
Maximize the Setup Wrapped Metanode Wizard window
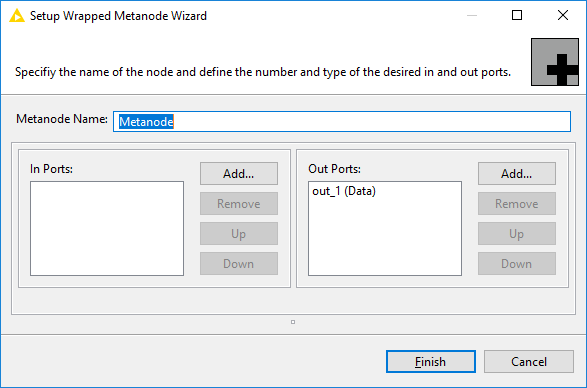click(517, 15)
